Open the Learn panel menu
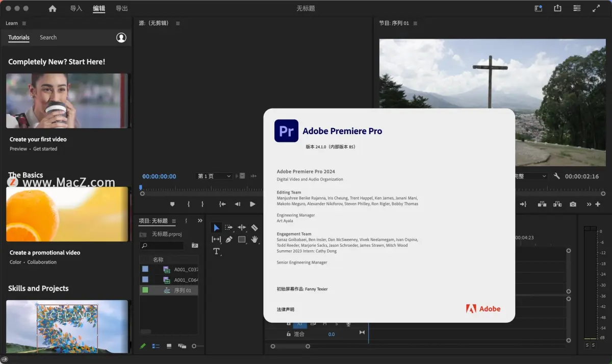Screen dimensions: 612x364 24,23
